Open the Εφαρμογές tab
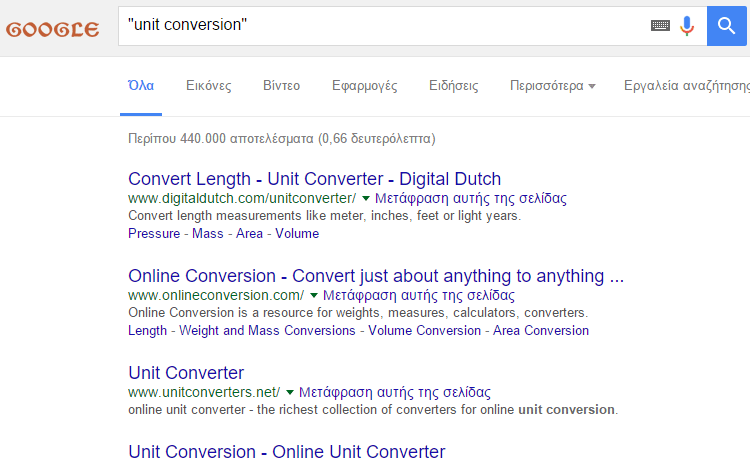 coord(364,86)
